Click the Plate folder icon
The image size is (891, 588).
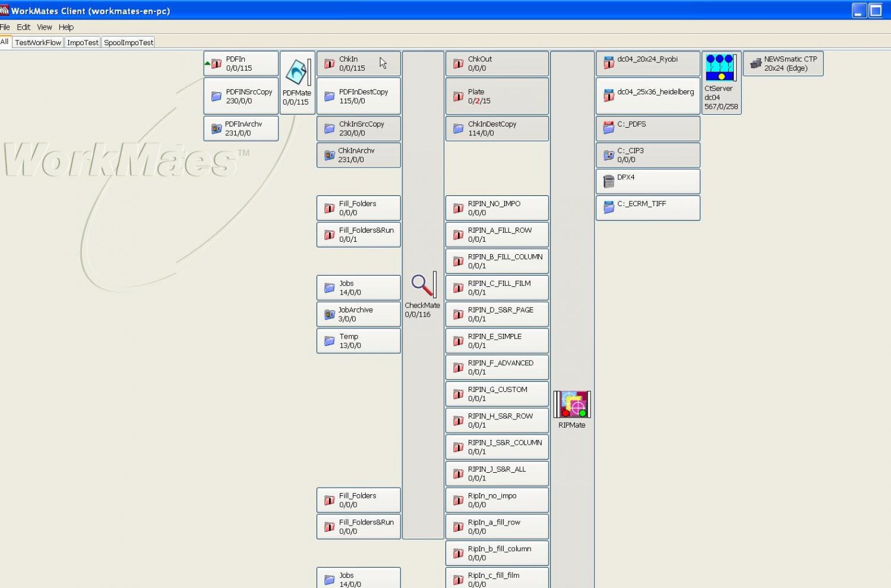459,96
